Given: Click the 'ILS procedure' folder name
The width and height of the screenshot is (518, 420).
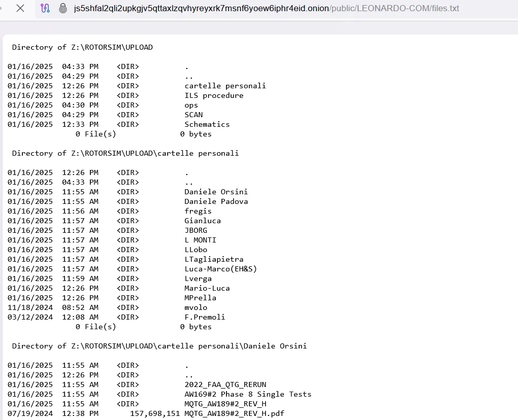Looking at the screenshot, I should 214,95.
